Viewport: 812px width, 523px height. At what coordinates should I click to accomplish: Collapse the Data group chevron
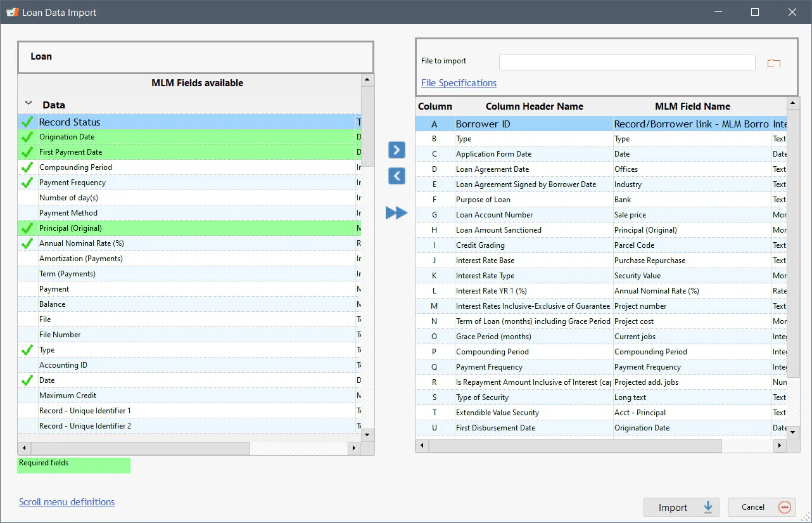coord(28,103)
